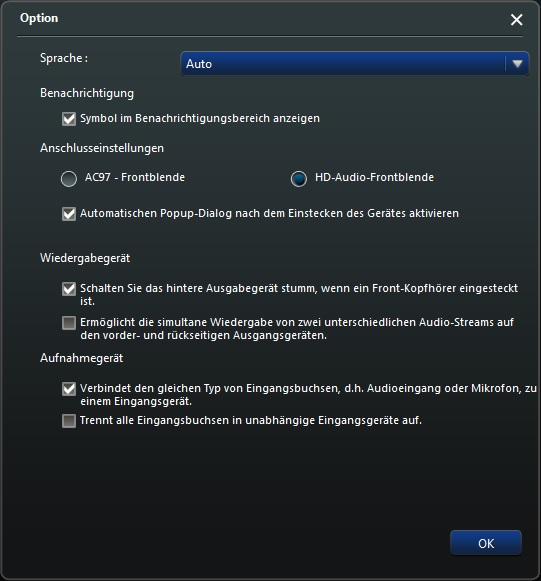This screenshot has height=581, width=541.
Task: Expand the Sprache dropdown arrow
Action: click(517, 64)
